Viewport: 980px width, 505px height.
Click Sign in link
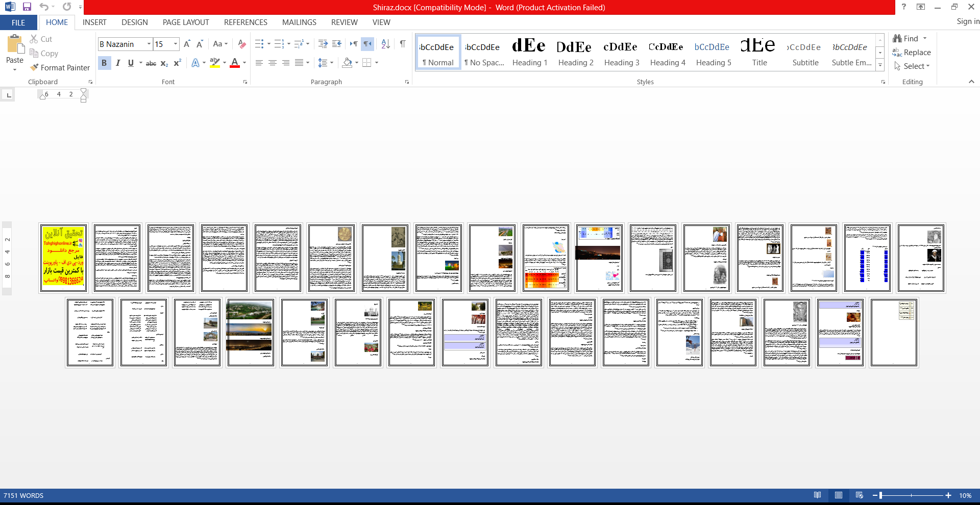968,21
